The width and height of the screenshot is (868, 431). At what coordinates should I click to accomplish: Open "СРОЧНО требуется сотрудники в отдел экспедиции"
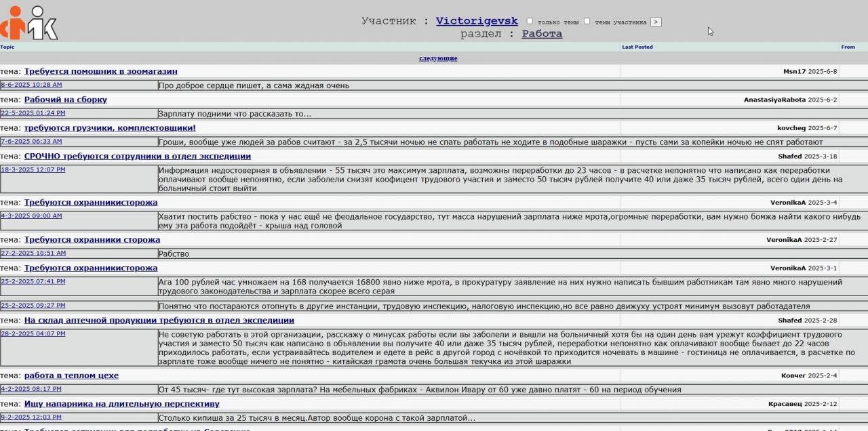[138, 157]
